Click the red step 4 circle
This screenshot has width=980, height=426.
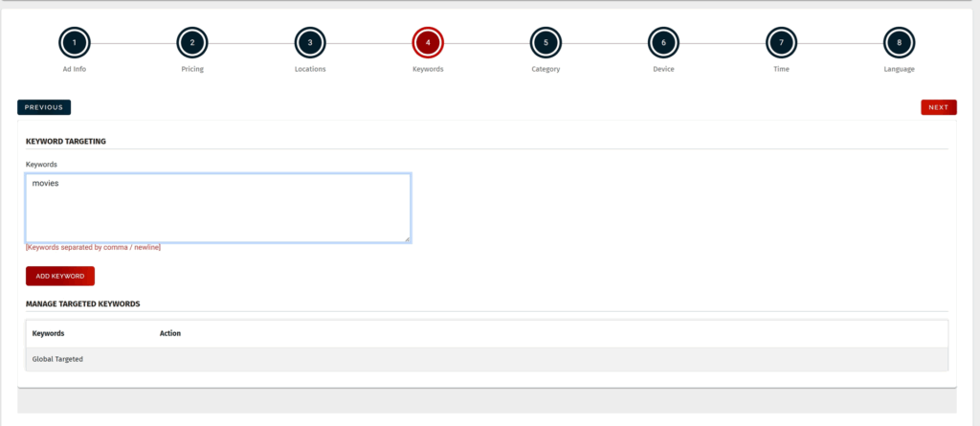coord(428,43)
